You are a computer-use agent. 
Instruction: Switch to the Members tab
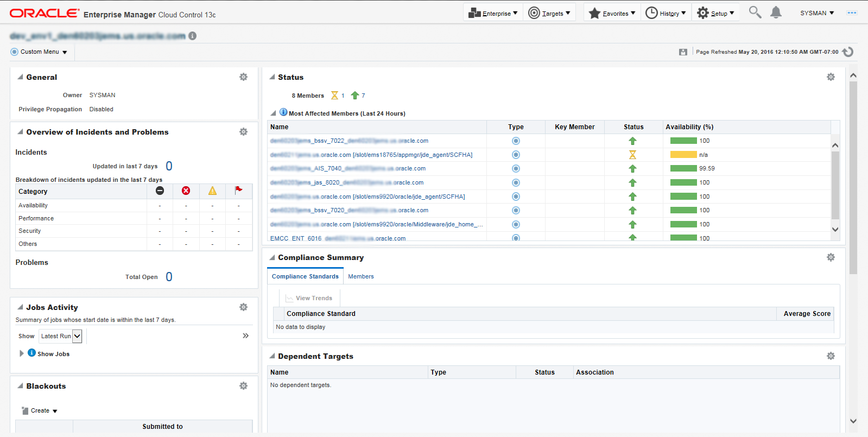(360, 276)
